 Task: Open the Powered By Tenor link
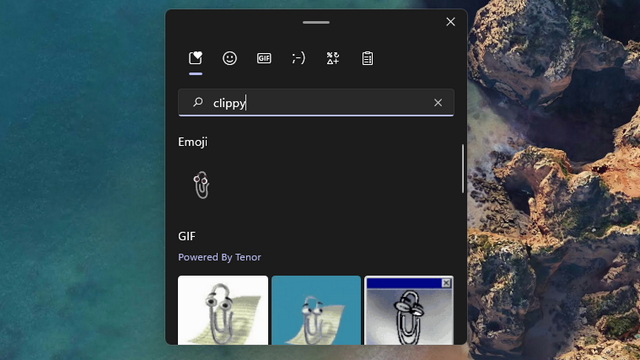point(220,257)
